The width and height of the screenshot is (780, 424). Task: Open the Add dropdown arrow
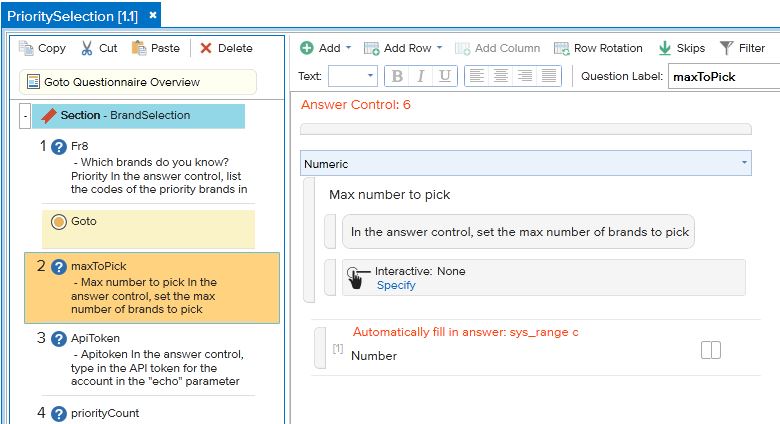[348, 48]
